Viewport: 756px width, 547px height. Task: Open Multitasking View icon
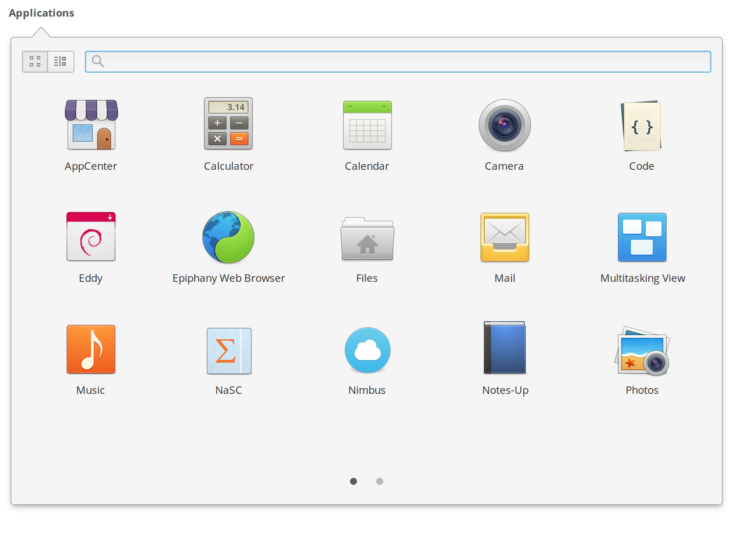[x=642, y=237]
